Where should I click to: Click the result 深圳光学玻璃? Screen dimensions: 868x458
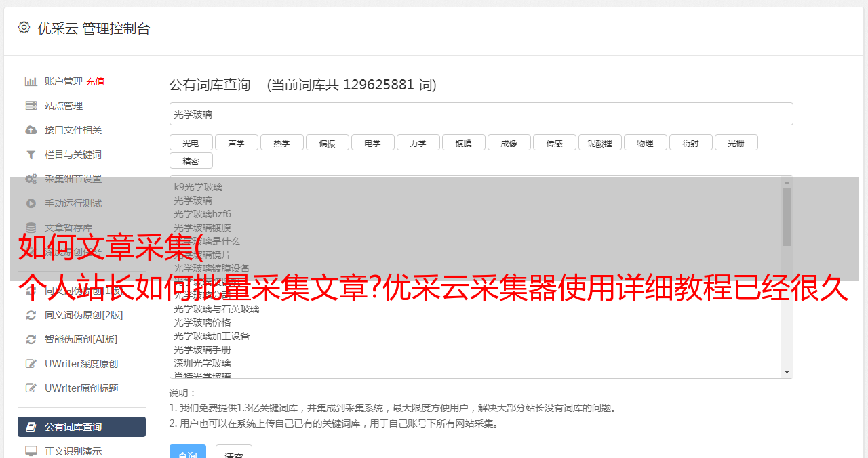click(x=202, y=363)
